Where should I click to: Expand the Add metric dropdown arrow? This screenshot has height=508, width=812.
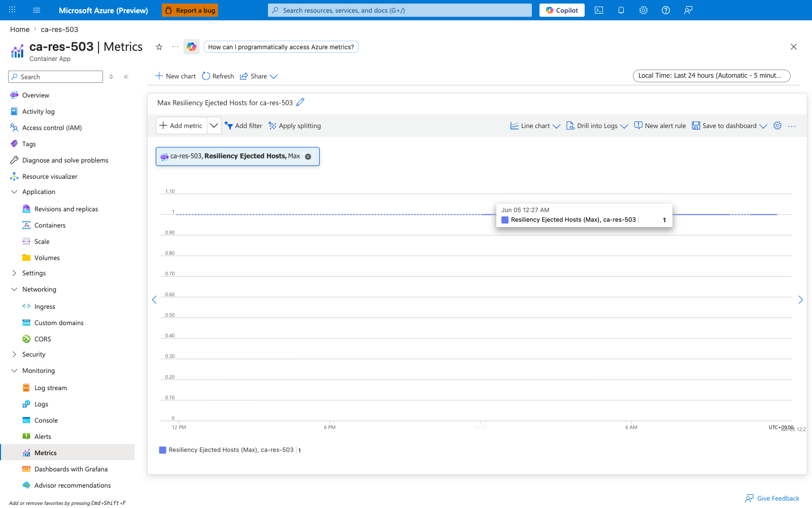[214, 125]
